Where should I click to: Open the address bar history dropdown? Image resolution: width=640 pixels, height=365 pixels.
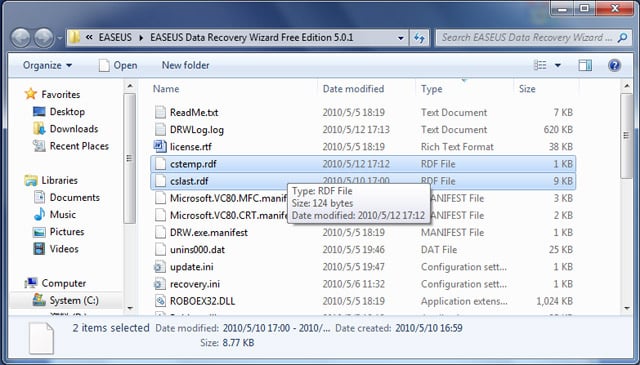click(x=401, y=38)
